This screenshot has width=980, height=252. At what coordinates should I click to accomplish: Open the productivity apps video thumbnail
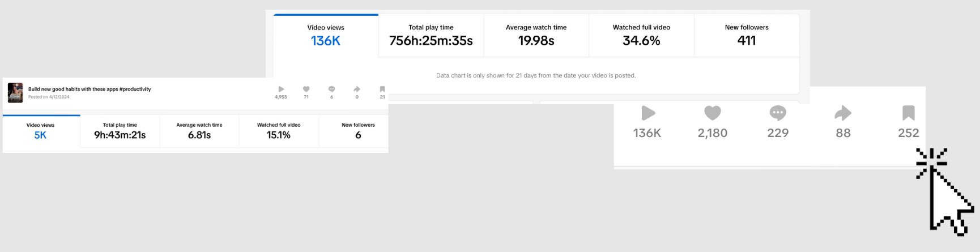15,93
